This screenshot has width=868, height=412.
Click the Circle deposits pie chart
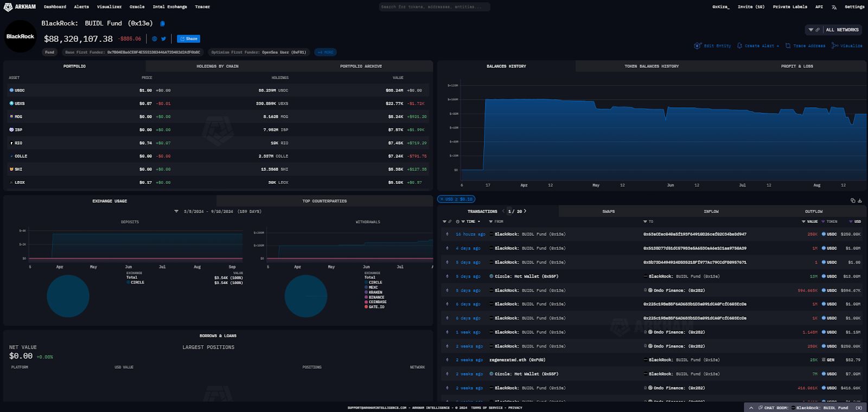tap(68, 296)
